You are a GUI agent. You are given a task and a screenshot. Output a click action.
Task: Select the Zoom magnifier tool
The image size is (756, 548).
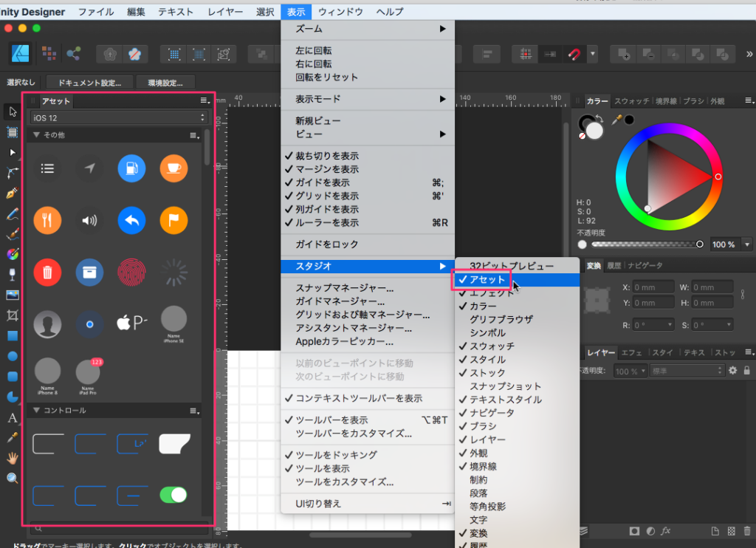tap(12, 479)
